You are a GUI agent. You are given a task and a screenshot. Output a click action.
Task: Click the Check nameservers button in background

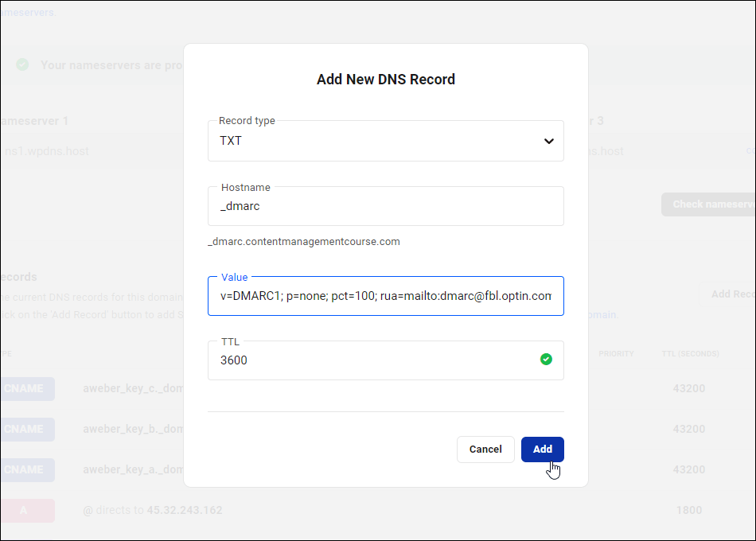click(x=708, y=204)
